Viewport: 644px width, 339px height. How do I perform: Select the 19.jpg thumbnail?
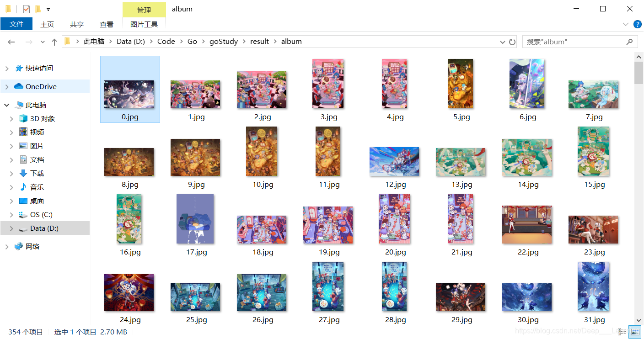[x=328, y=225]
